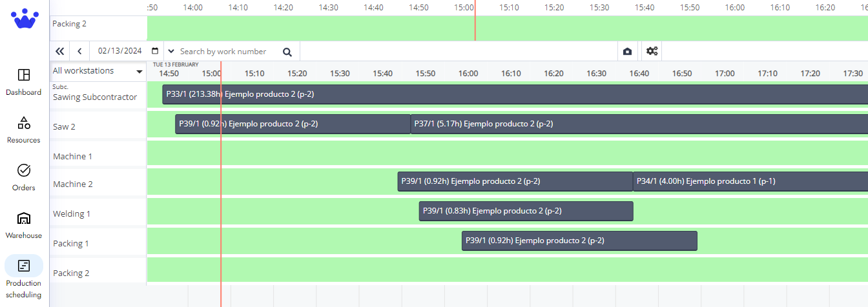The image size is (868, 307).
Task: Go to Resources section
Action: 24,129
